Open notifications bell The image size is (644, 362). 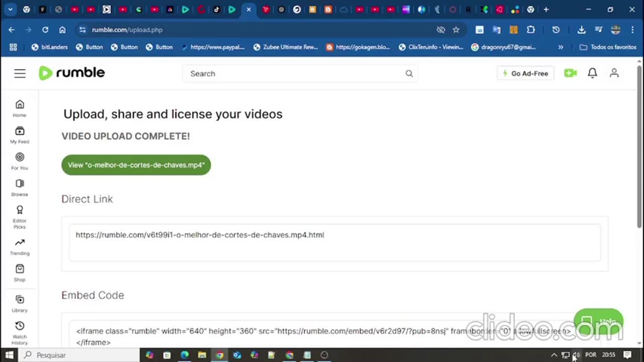[592, 73]
